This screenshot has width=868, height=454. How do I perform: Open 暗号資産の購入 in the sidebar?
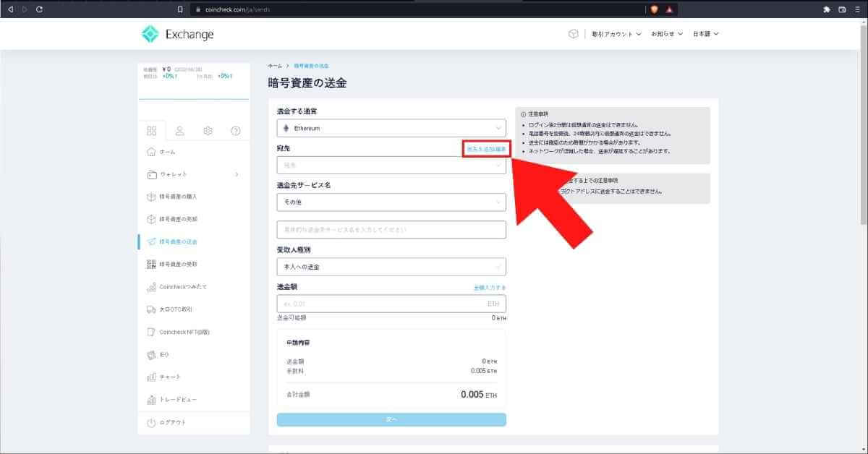193,197
